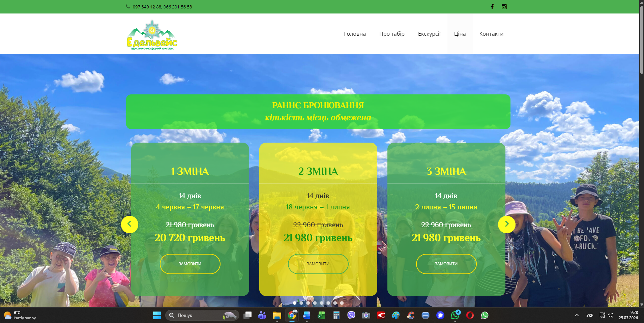
Task: Open the Instagram profile icon
Action: point(504,7)
